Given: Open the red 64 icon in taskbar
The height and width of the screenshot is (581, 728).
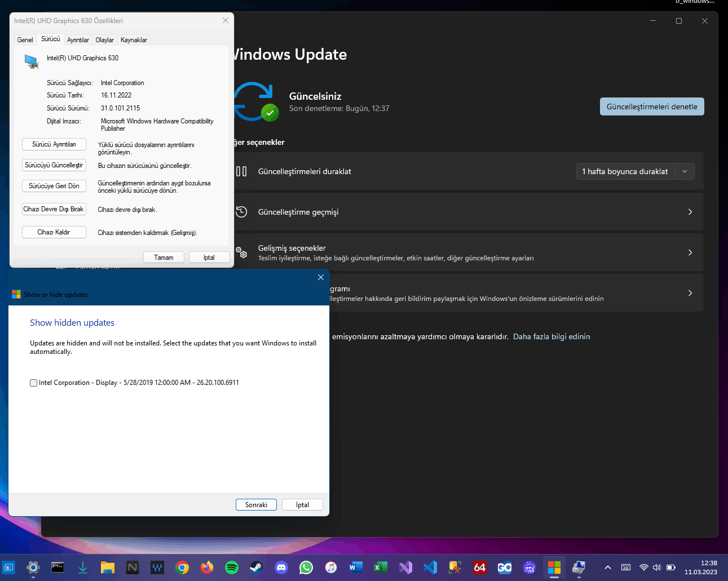Looking at the screenshot, I should [x=480, y=567].
